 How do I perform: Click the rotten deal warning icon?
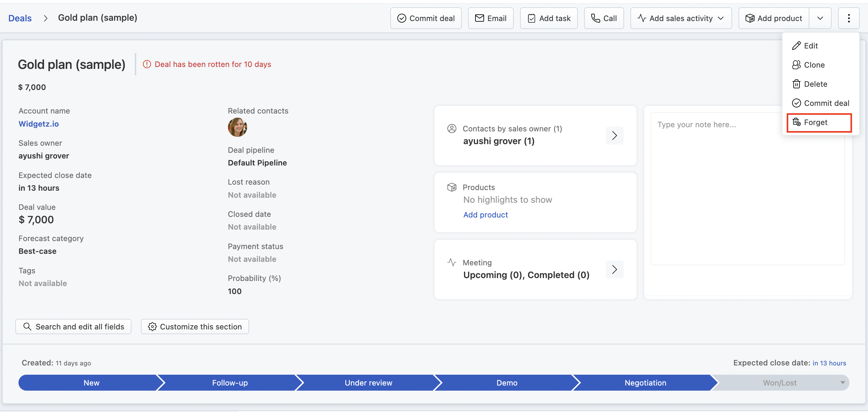pos(147,64)
